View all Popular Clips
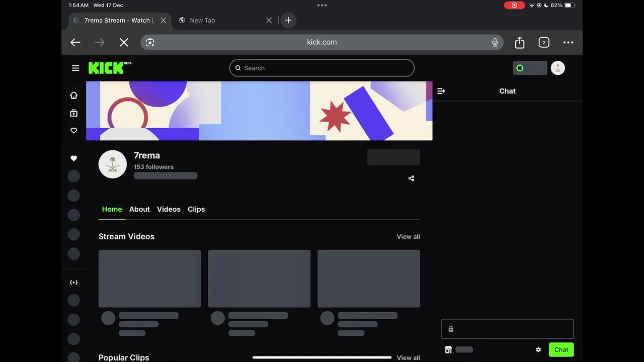This screenshot has height=362, width=644. coord(408,357)
